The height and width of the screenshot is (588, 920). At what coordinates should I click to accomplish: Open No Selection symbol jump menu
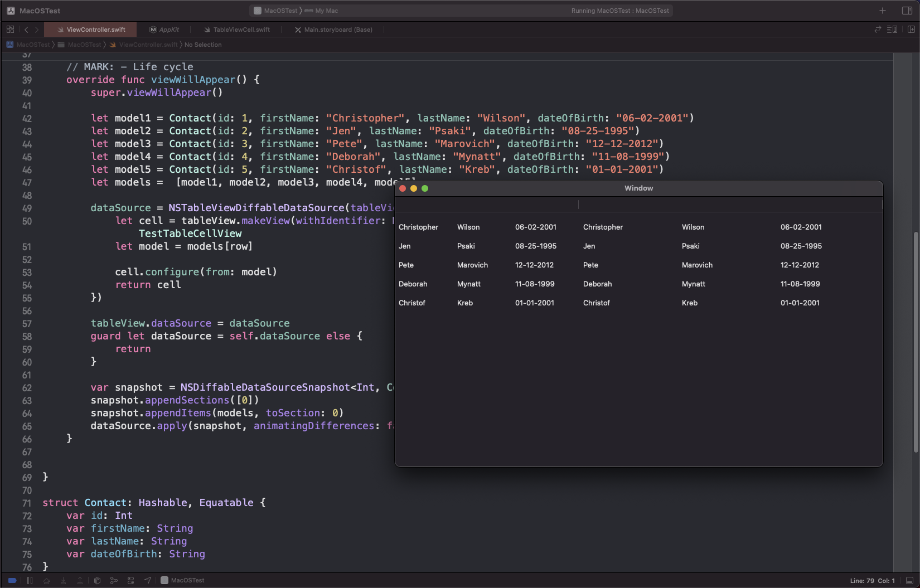click(203, 45)
